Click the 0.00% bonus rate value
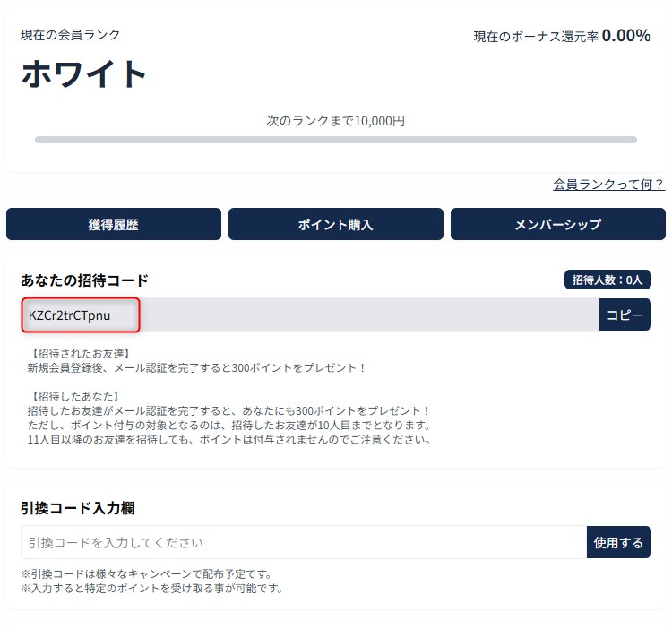Viewport: 672px width, 629px height. click(625, 36)
